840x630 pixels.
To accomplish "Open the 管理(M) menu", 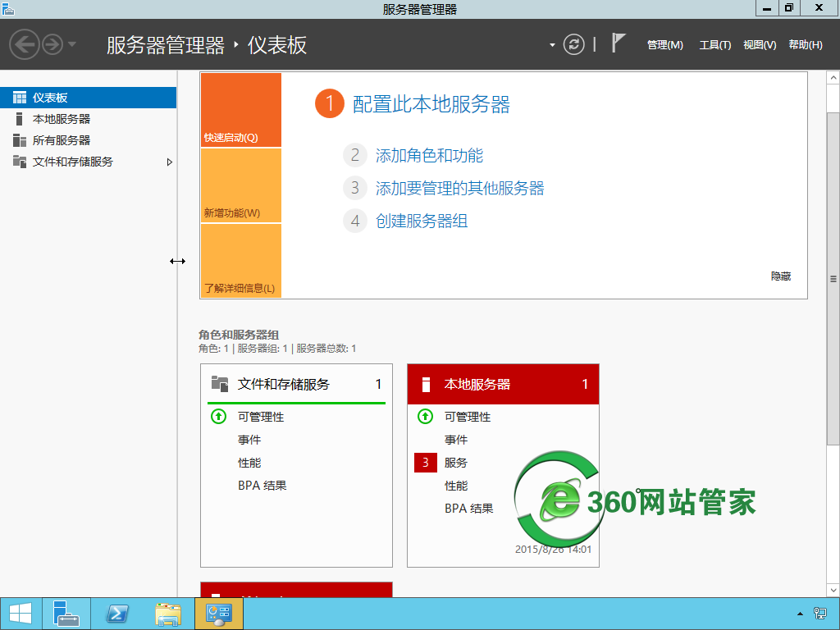I will click(x=664, y=45).
